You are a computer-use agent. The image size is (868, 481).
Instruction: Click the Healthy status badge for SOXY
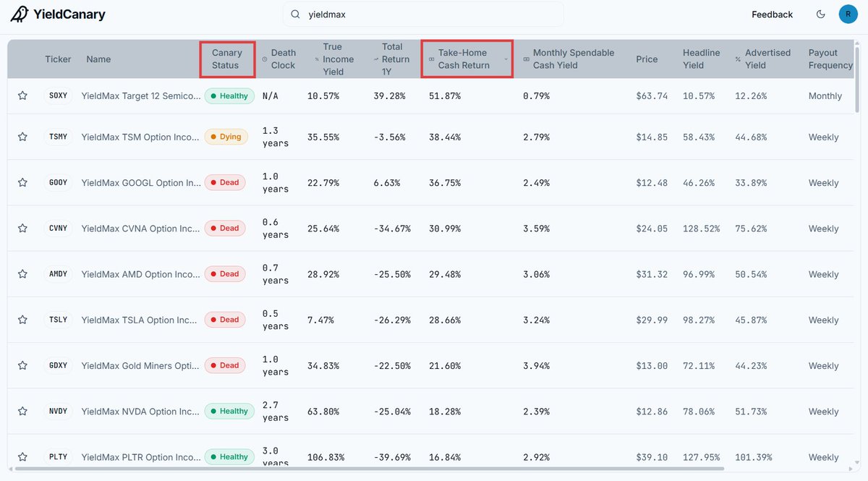coord(229,95)
